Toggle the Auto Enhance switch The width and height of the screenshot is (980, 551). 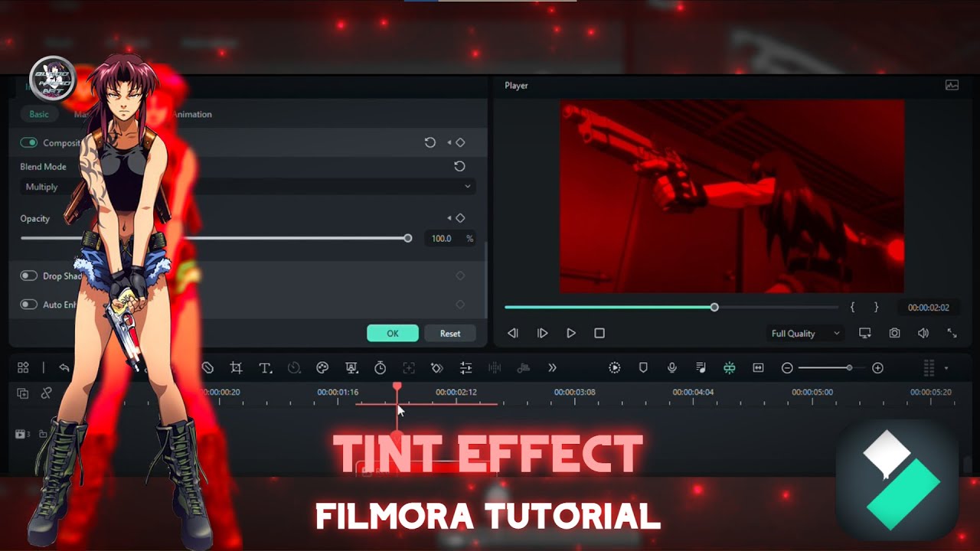tap(28, 304)
